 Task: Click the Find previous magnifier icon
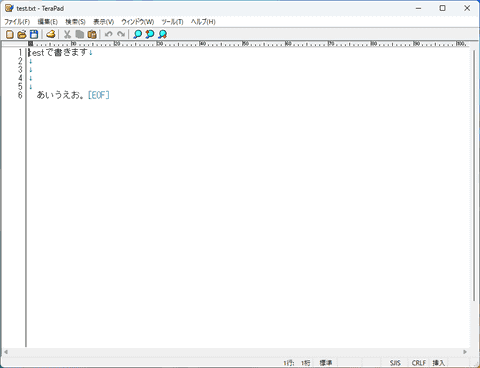150,34
